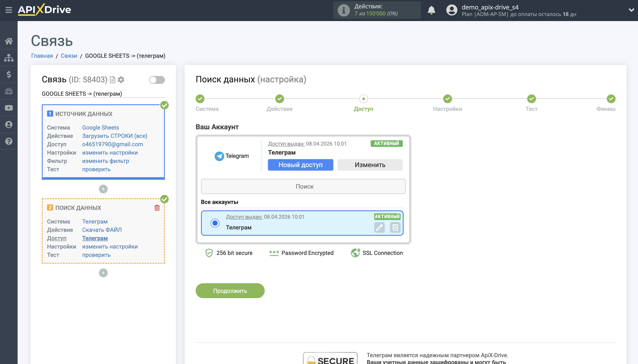Open connections via sidebar hierarchy icon

coord(9,58)
